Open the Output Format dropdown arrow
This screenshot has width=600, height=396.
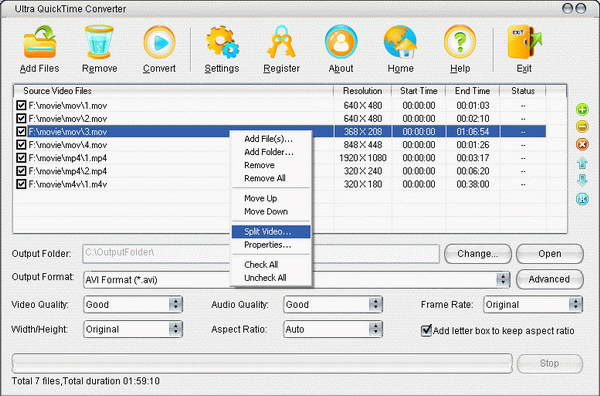click(x=503, y=280)
